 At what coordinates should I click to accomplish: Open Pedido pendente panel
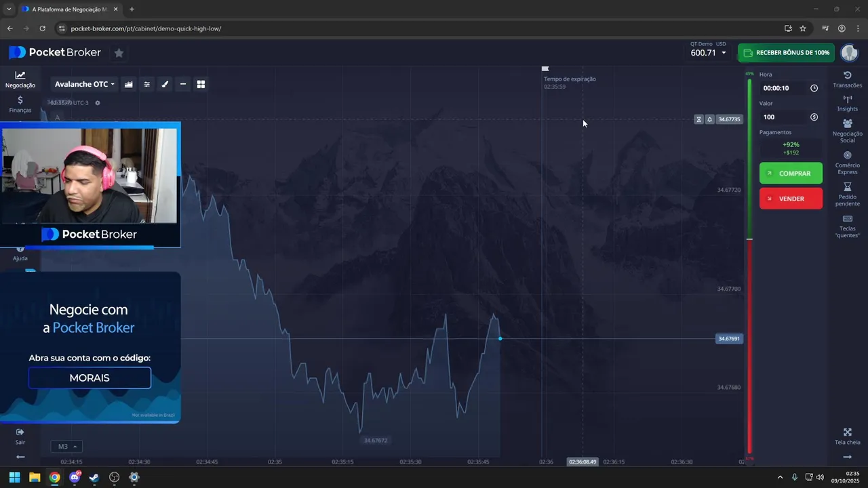[x=847, y=195]
